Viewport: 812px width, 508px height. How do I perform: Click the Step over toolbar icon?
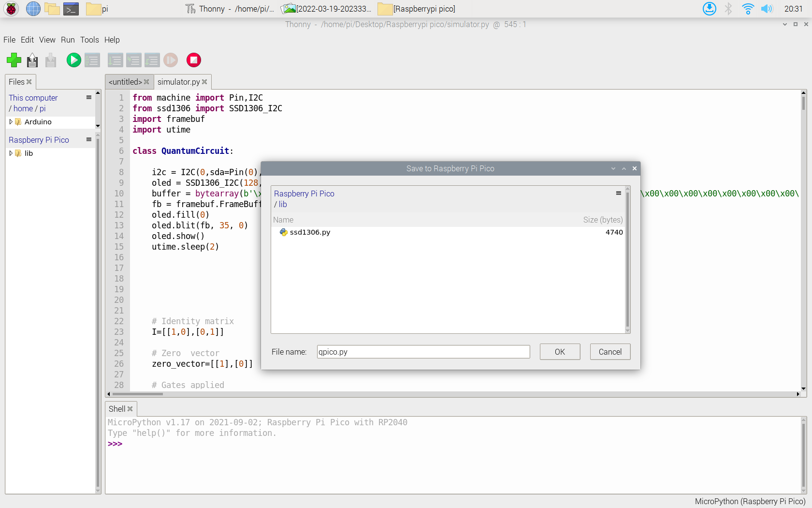[115, 60]
